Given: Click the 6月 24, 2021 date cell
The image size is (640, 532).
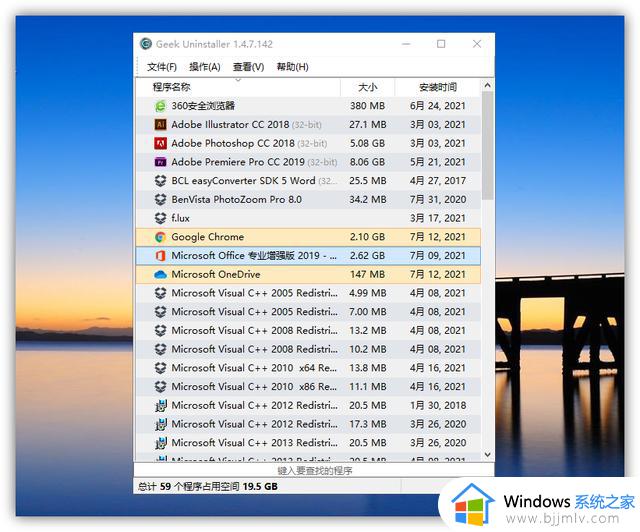Looking at the screenshot, I should (438, 106).
